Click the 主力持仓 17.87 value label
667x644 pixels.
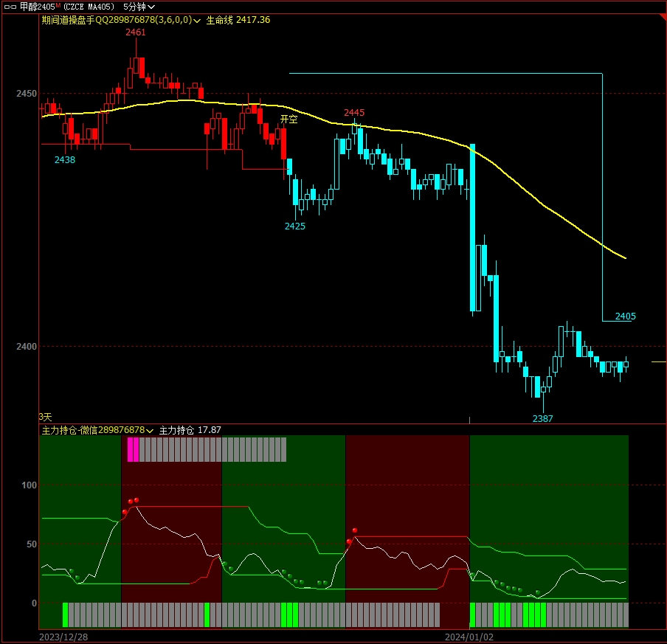[x=190, y=430]
